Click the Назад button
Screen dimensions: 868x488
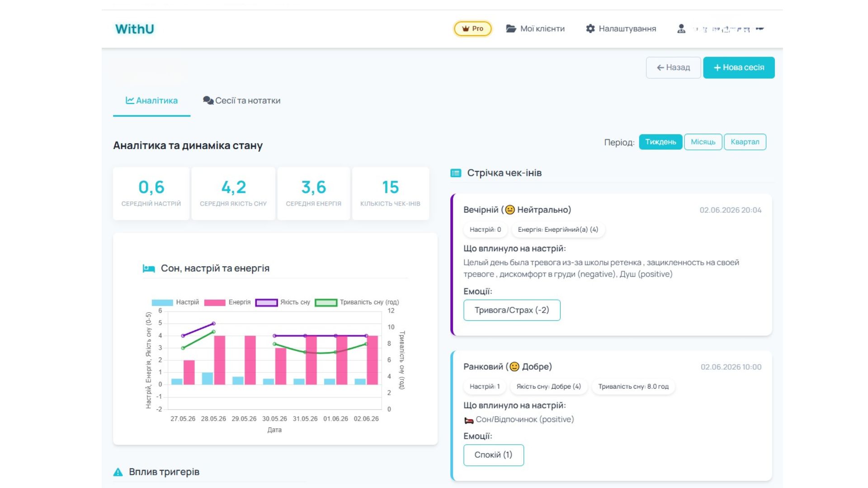[673, 68]
